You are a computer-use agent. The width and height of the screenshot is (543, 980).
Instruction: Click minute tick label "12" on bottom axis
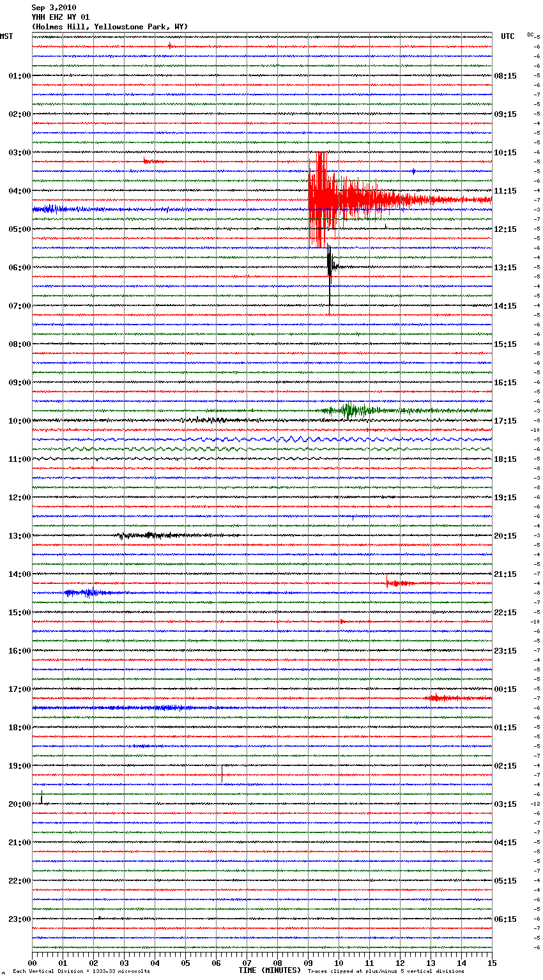tap(400, 963)
